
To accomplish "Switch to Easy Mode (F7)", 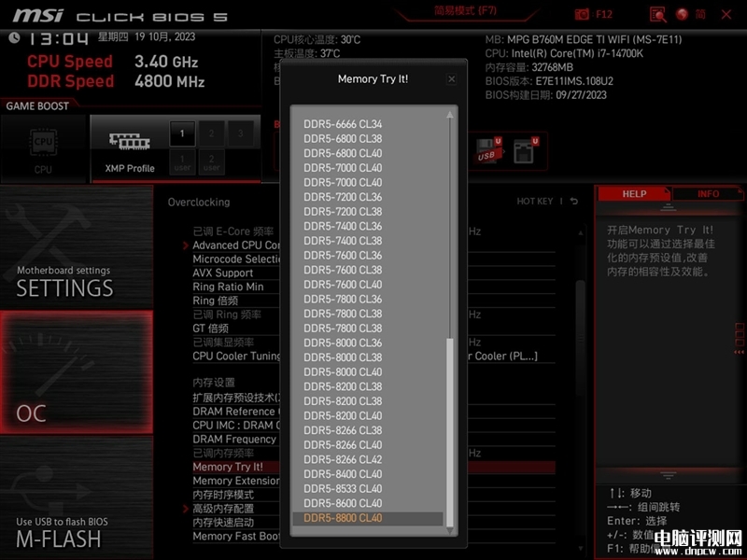I will click(x=465, y=11).
